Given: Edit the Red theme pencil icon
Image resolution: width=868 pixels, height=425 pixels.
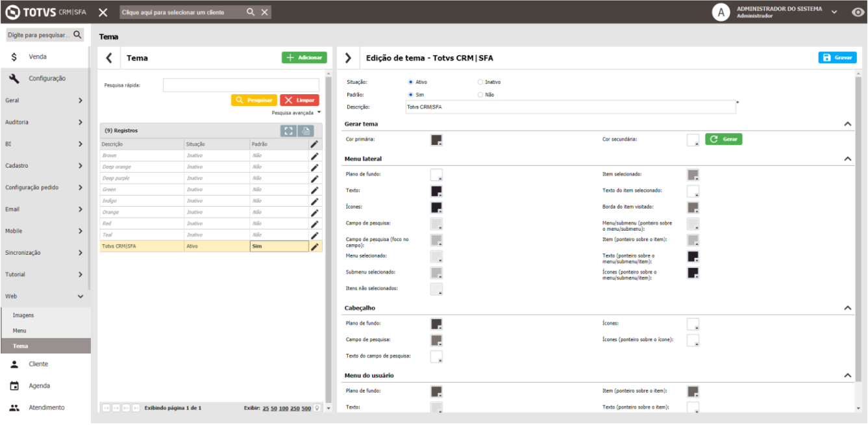Looking at the screenshot, I should pos(315,224).
